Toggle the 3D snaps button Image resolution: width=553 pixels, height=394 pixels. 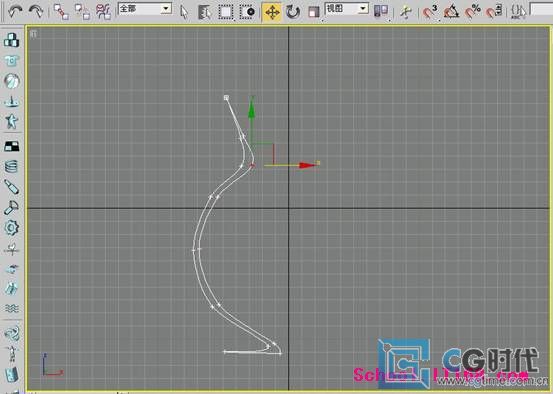(x=430, y=12)
